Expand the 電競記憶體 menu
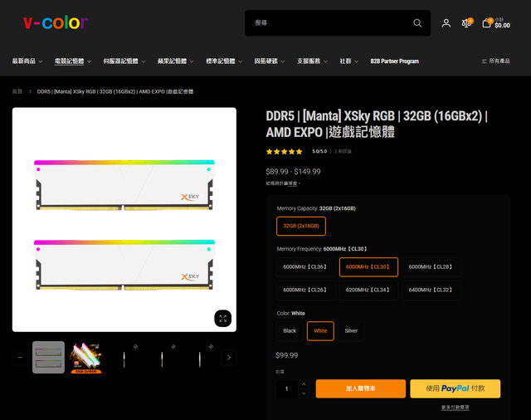This screenshot has width=531, height=420. 73,61
